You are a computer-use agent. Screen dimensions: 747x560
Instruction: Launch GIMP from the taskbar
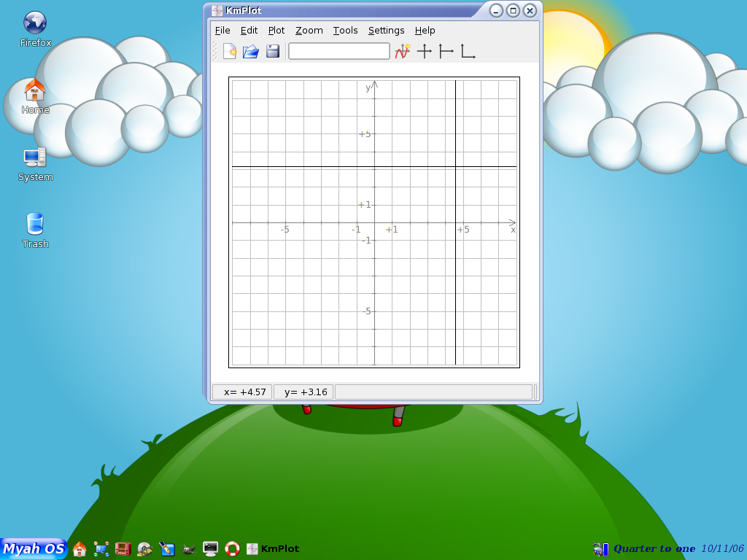(x=189, y=550)
